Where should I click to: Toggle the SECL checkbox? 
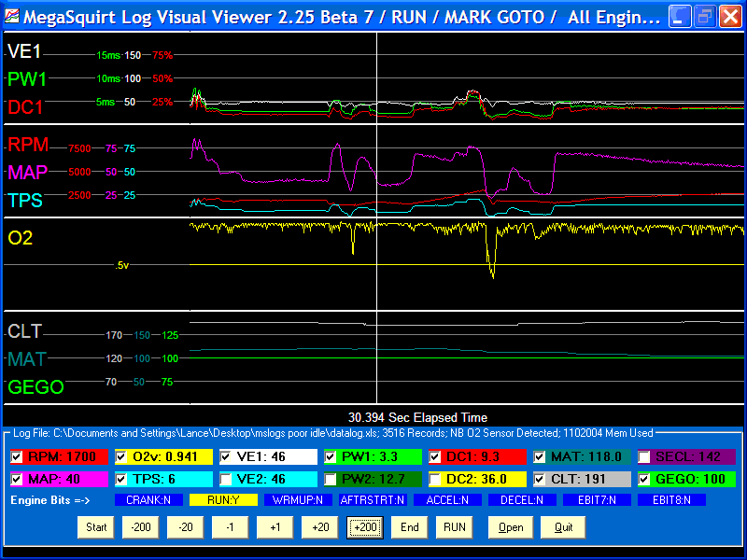(x=644, y=457)
